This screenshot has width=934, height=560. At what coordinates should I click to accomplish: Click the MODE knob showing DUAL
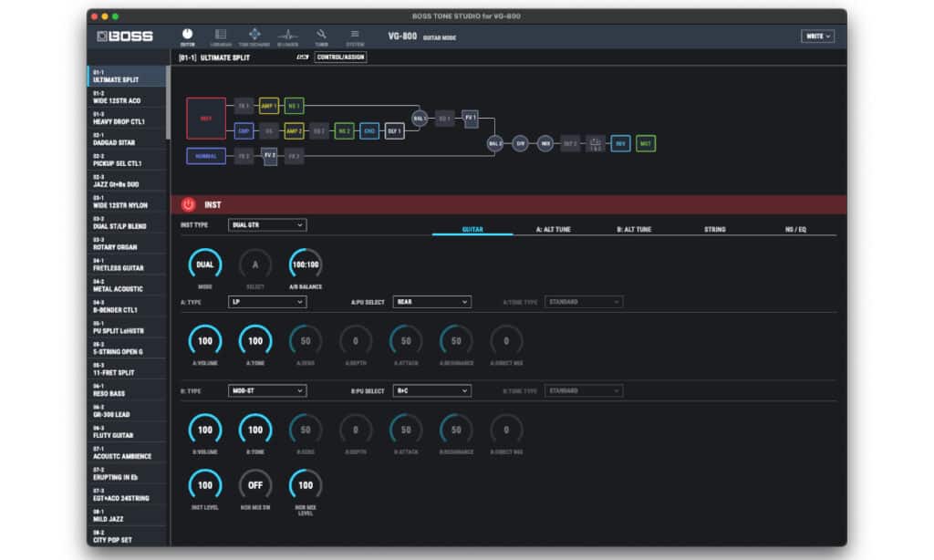tap(205, 264)
